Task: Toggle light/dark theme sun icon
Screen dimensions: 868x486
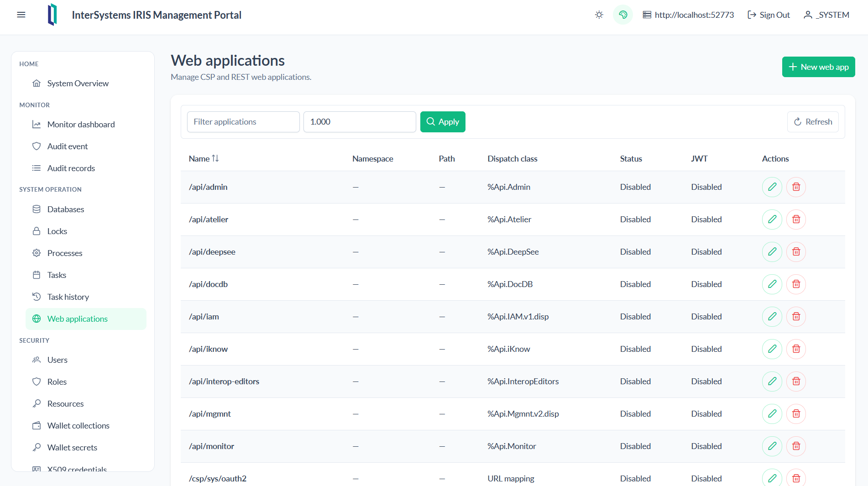Action: coord(599,15)
